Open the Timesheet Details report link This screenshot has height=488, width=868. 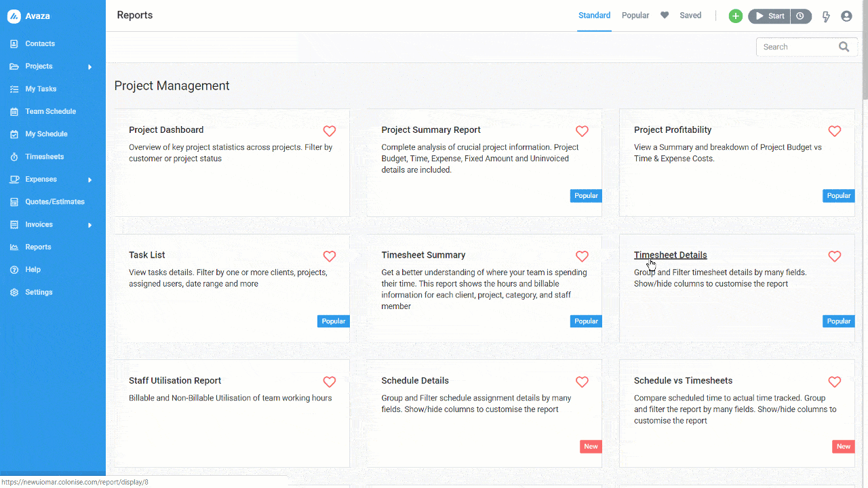(x=670, y=255)
